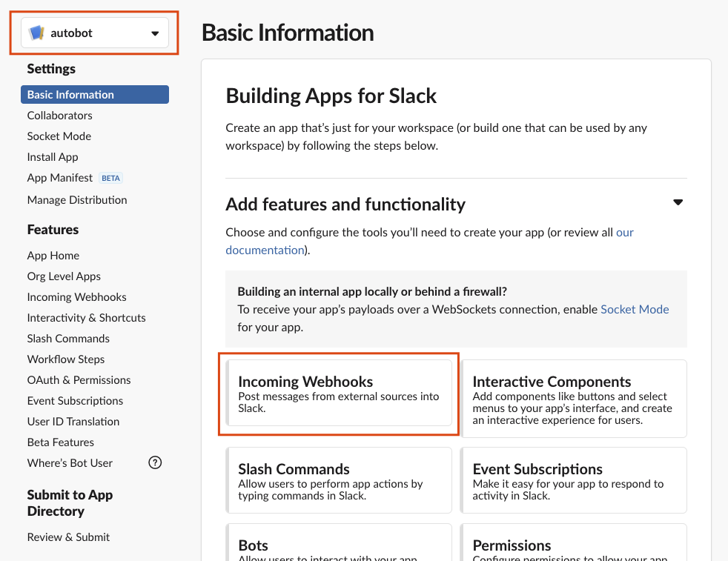728x561 pixels.
Task: Open the Interactive Components feature card
Action: (x=573, y=399)
